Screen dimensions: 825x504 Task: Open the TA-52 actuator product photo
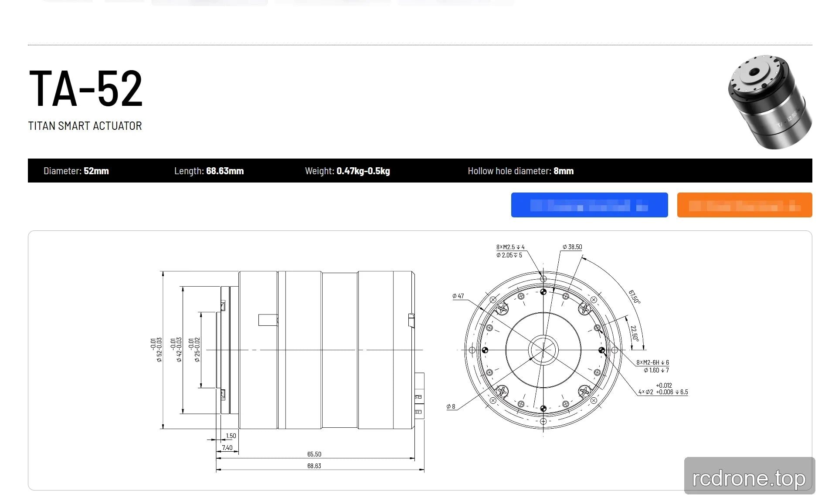point(770,102)
